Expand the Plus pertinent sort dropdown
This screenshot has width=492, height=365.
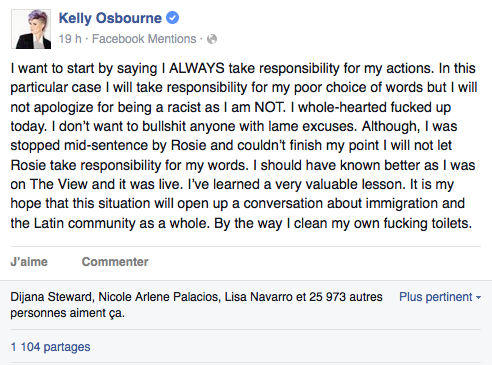(x=440, y=297)
